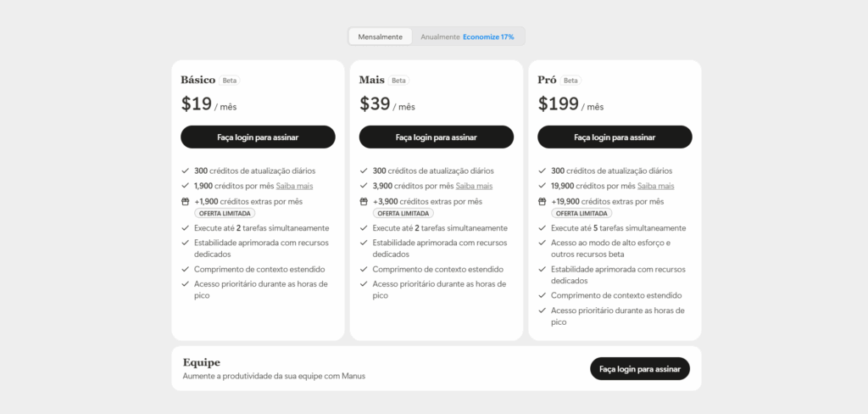Screen dimensions: 868x414
Task: Subscribe to the Básico plan via login button
Action: point(258,137)
